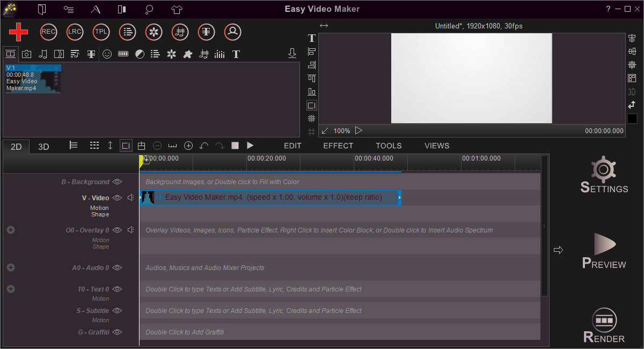Click the circled list icon in top toolbar
Image resolution: width=644 pixels, height=349 pixels.
(x=127, y=32)
